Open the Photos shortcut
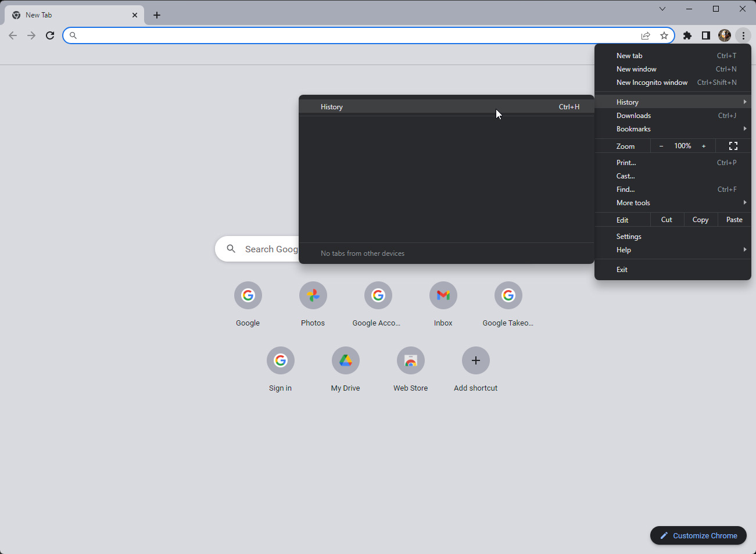 click(x=313, y=296)
